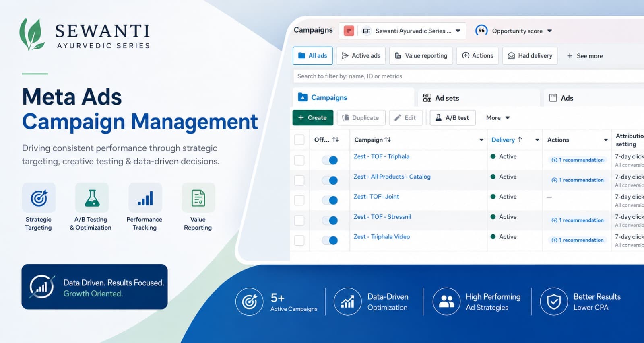Viewport: 644px width, 343px height.
Task: Sort by the Off/On column arrows
Action: pos(336,140)
